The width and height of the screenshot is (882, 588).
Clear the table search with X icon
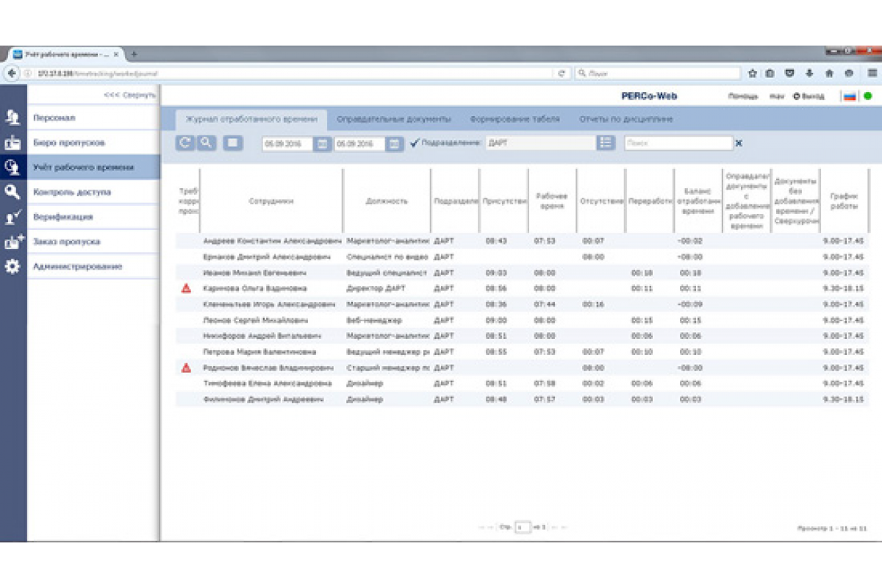click(739, 144)
